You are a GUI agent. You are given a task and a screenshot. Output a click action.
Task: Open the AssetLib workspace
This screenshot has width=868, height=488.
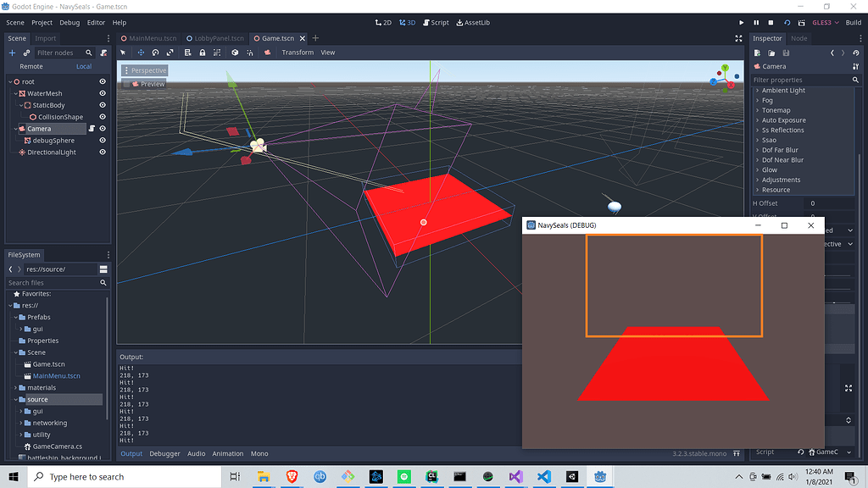tap(473, 23)
